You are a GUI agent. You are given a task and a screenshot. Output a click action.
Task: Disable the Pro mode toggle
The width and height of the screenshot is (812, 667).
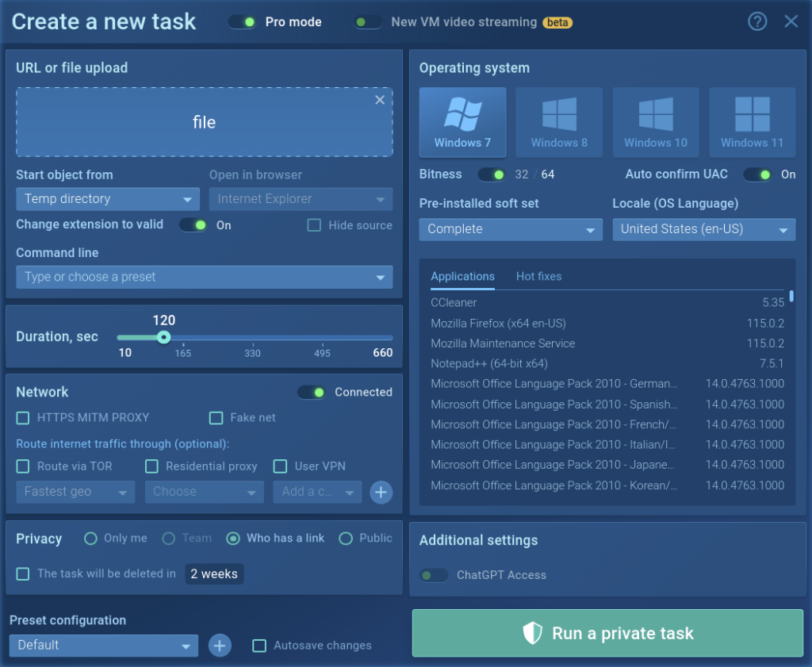tap(242, 22)
